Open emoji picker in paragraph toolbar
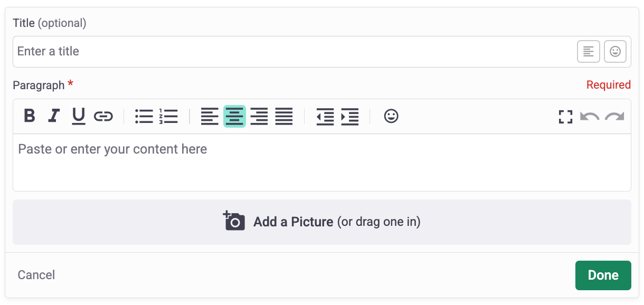Image resolution: width=644 pixels, height=305 pixels. 391,116
